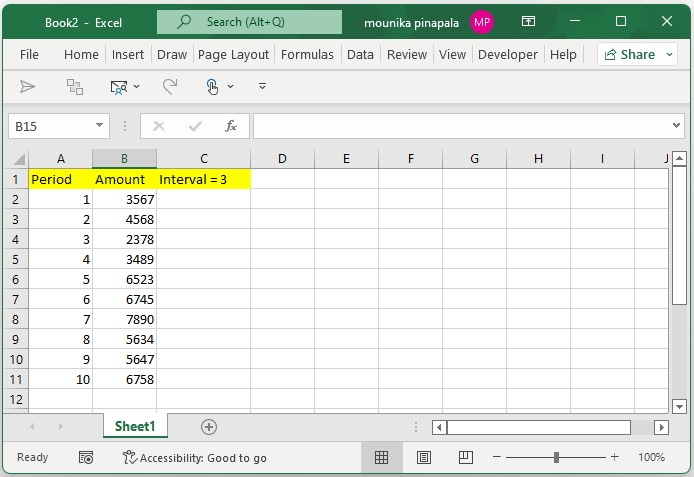This screenshot has width=694, height=477.
Task: Expand the formula bar with chevron
Action: (x=677, y=126)
